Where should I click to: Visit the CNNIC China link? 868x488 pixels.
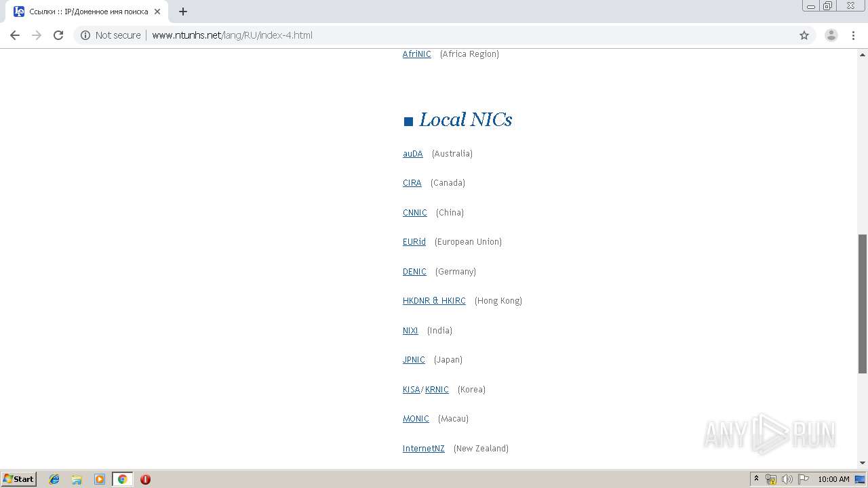pos(414,213)
